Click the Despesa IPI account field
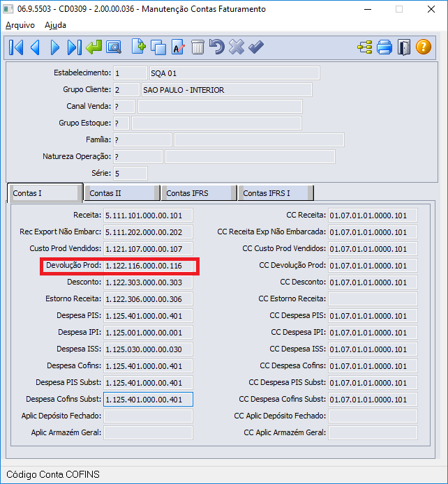The height and width of the screenshot is (484, 448). point(148,332)
